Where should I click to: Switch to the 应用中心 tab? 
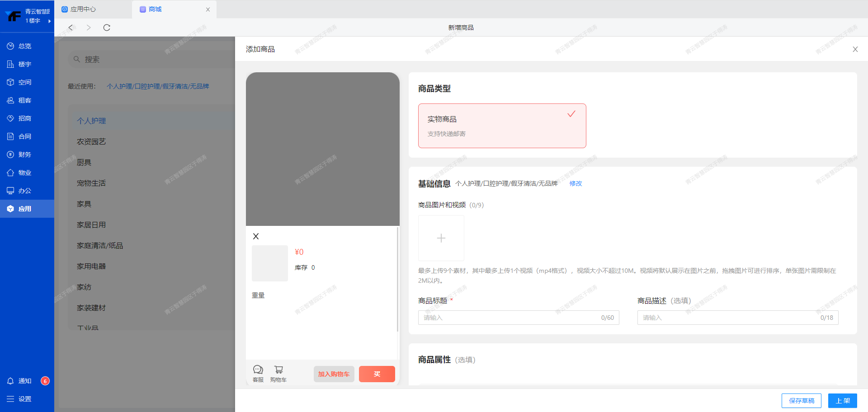83,9
